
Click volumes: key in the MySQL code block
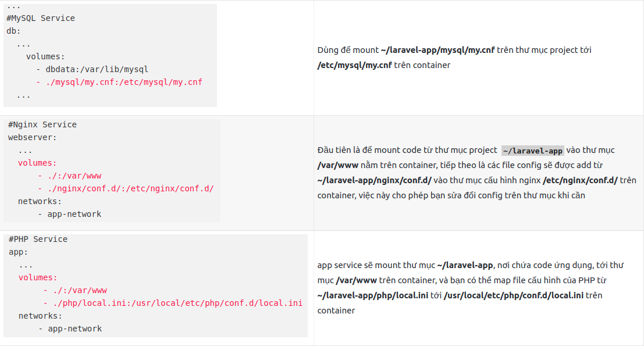pyautogui.click(x=45, y=56)
